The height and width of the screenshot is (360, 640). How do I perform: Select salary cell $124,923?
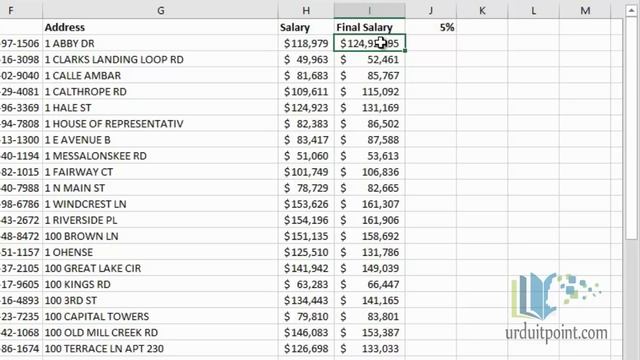pos(306,107)
